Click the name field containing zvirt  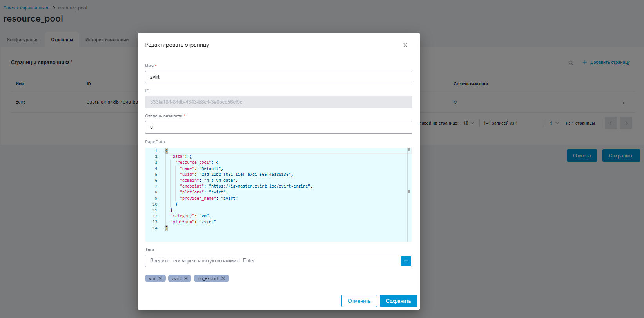click(279, 77)
